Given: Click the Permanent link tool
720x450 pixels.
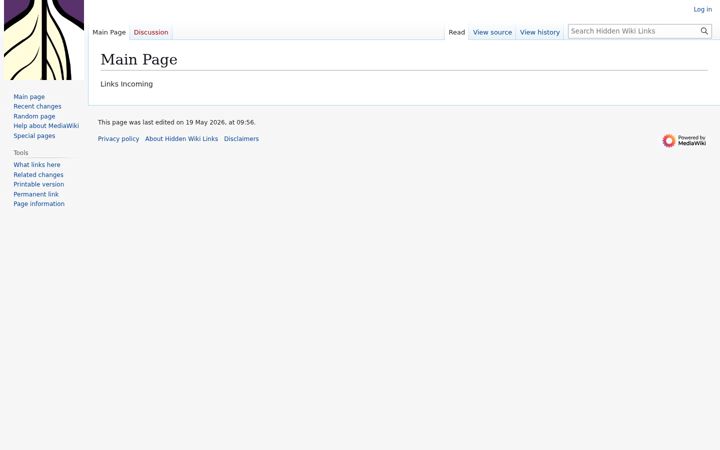Looking at the screenshot, I should click(x=36, y=194).
